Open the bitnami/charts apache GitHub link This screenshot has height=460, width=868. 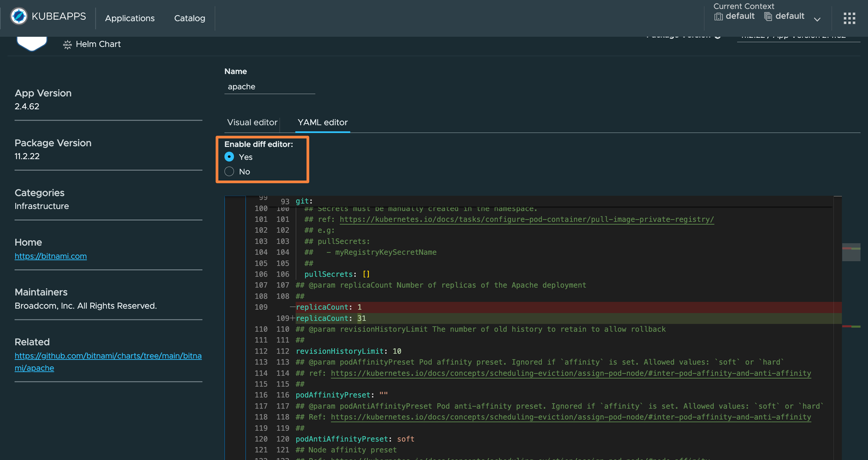[108, 362]
